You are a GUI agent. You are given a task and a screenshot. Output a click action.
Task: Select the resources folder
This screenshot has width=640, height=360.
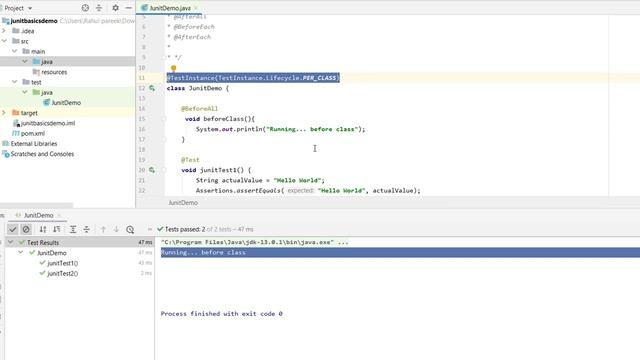tap(54, 72)
